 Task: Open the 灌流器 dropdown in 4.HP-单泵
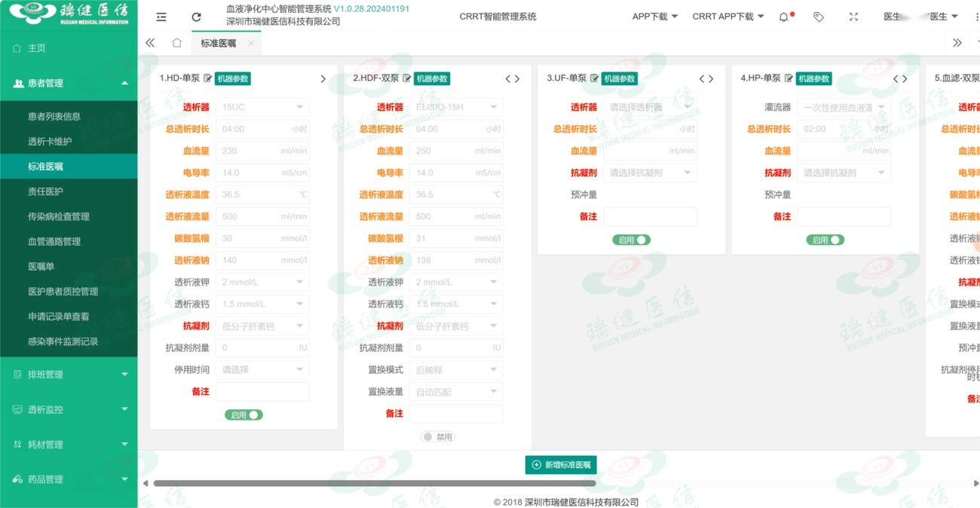[844, 107]
